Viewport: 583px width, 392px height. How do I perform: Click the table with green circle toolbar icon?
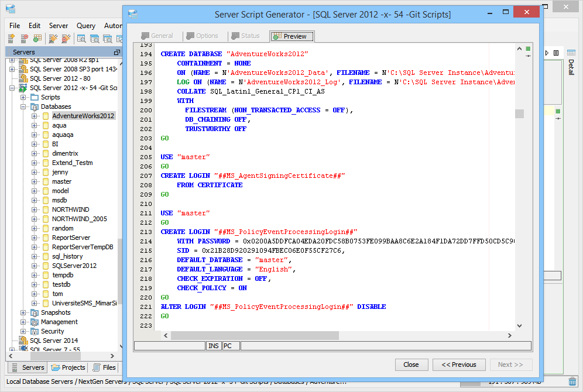[37, 38]
